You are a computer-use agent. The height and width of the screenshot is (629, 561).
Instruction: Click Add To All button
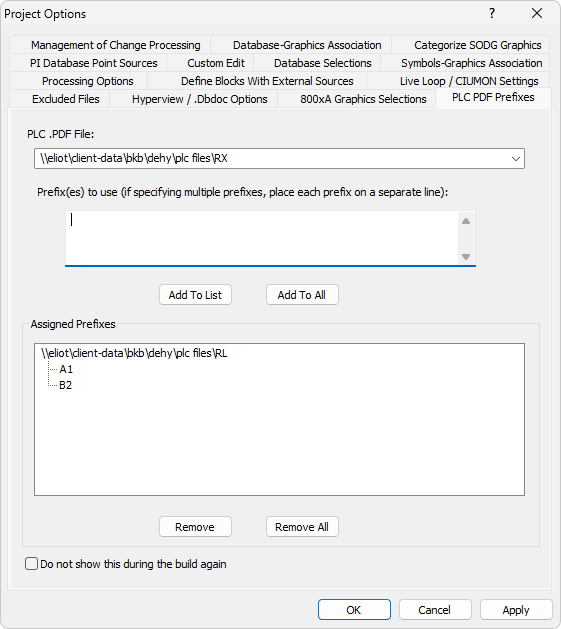click(x=302, y=295)
